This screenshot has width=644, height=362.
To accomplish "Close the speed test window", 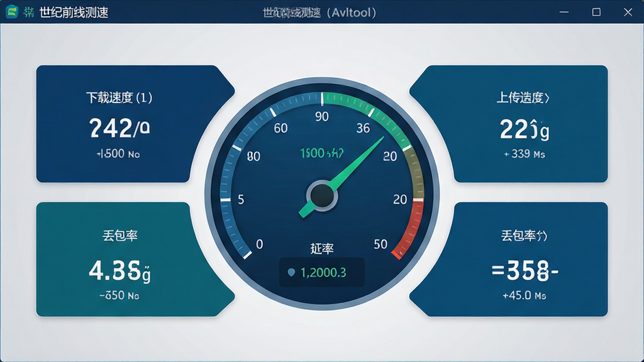I will tap(628, 13).
